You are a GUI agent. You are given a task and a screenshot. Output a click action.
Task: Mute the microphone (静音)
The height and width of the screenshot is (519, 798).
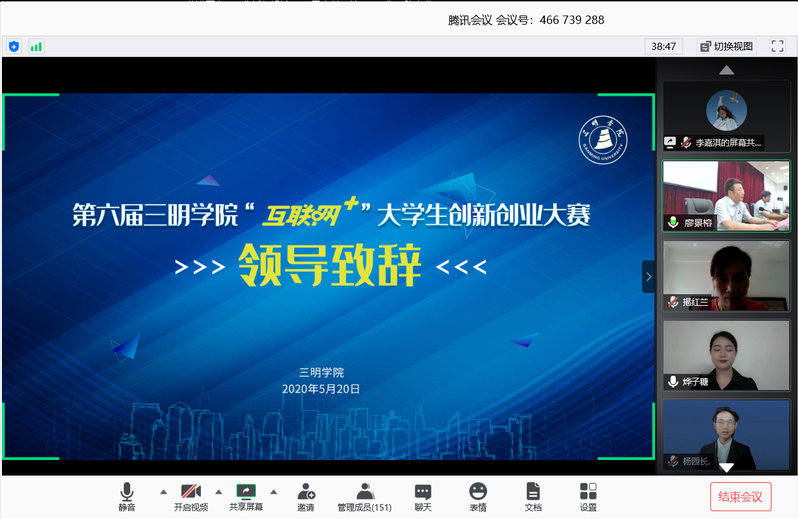point(127,496)
